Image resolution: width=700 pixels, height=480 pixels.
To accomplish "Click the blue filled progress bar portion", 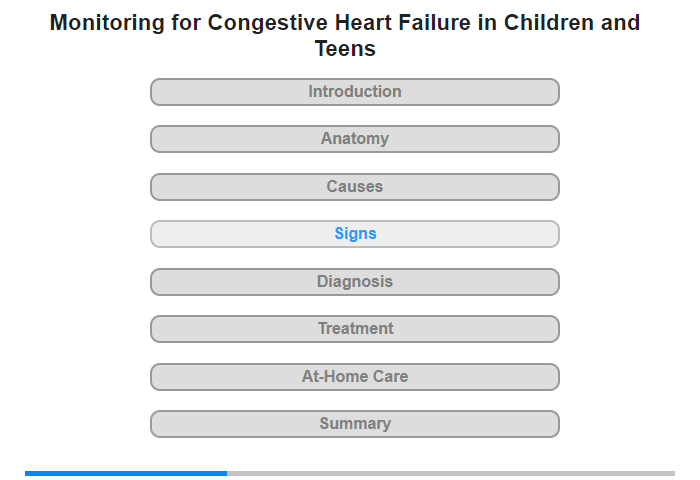I will [126, 473].
